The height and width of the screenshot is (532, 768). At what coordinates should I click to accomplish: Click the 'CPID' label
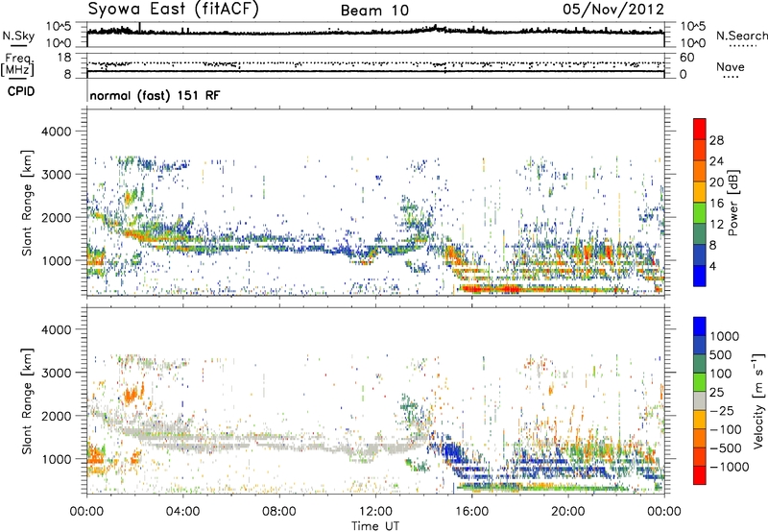click(x=21, y=91)
